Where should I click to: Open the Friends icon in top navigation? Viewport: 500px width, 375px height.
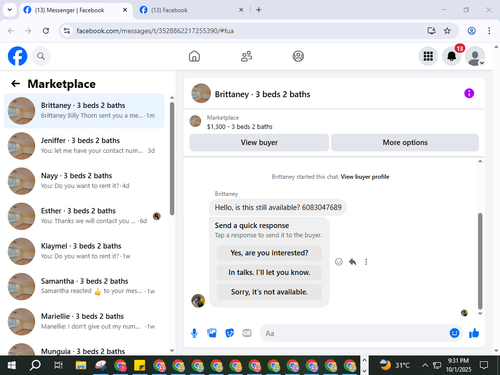[x=246, y=56]
